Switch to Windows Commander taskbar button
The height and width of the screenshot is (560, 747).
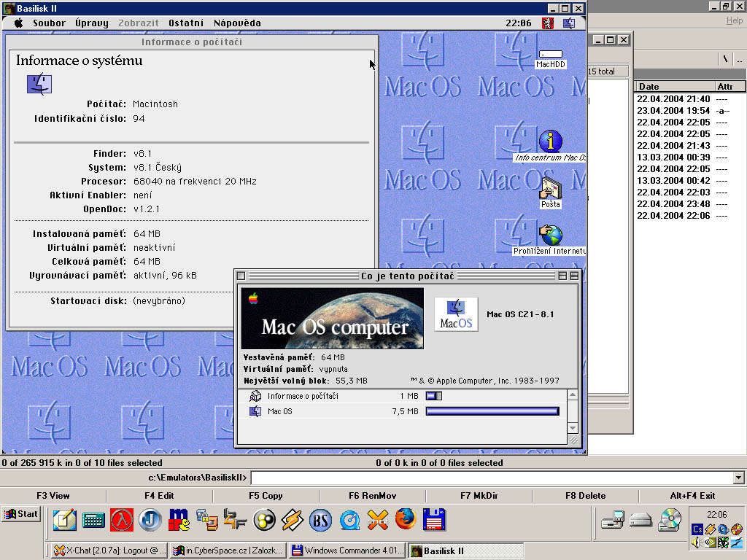pos(347,551)
